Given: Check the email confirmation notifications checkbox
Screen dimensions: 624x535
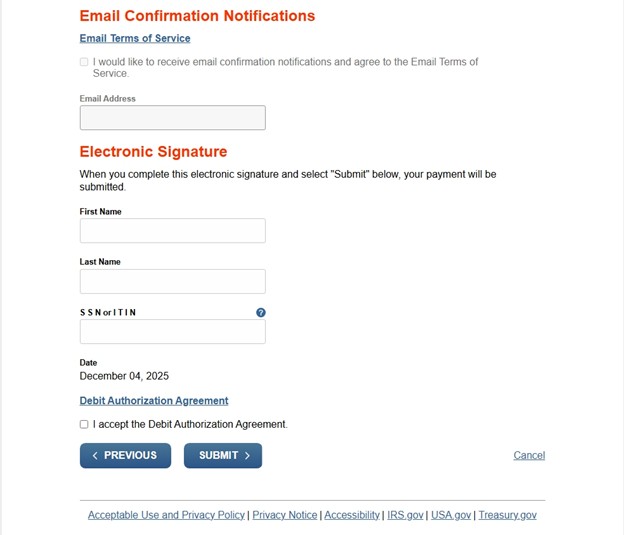Looking at the screenshot, I should click(x=84, y=62).
